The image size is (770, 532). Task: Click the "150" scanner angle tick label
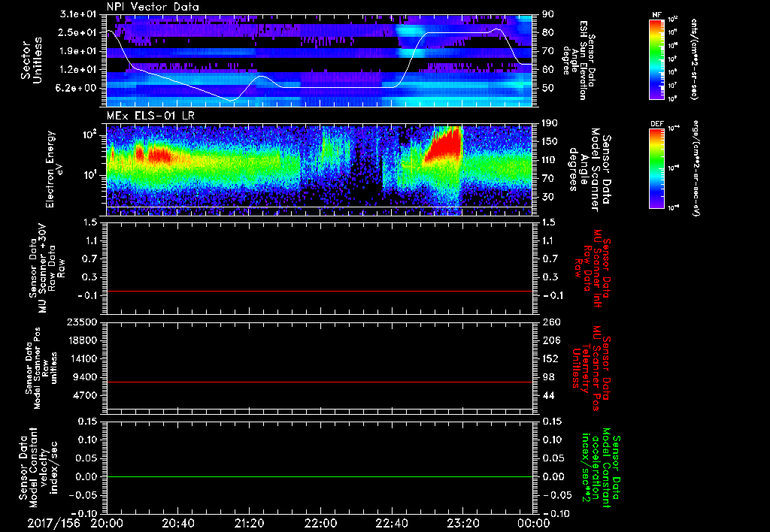550,141
